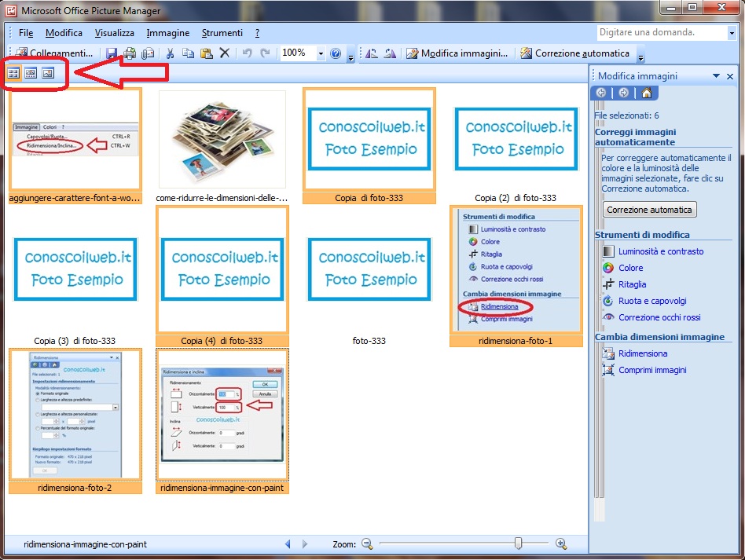Select 'Copia di foto-333' thumbnail
The width and height of the screenshot is (745, 560).
(x=369, y=146)
